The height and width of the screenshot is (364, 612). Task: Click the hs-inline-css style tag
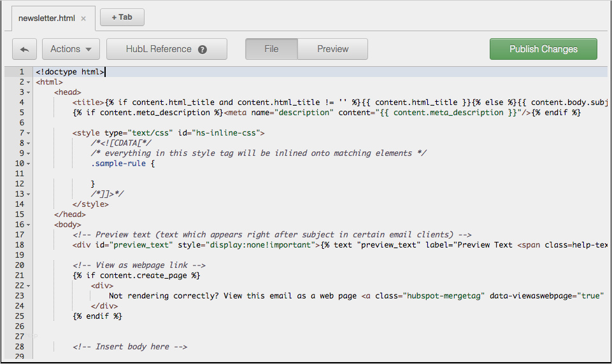click(168, 132)
